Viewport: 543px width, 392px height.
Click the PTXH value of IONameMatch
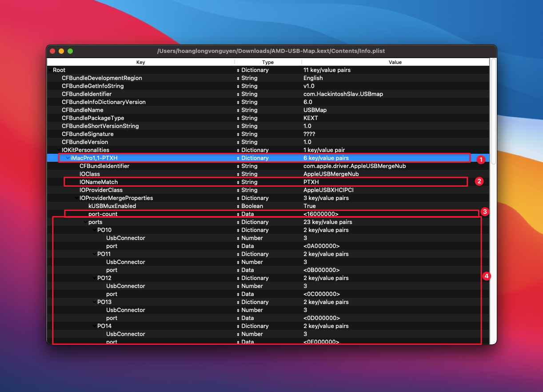click(x=311, y=182)
